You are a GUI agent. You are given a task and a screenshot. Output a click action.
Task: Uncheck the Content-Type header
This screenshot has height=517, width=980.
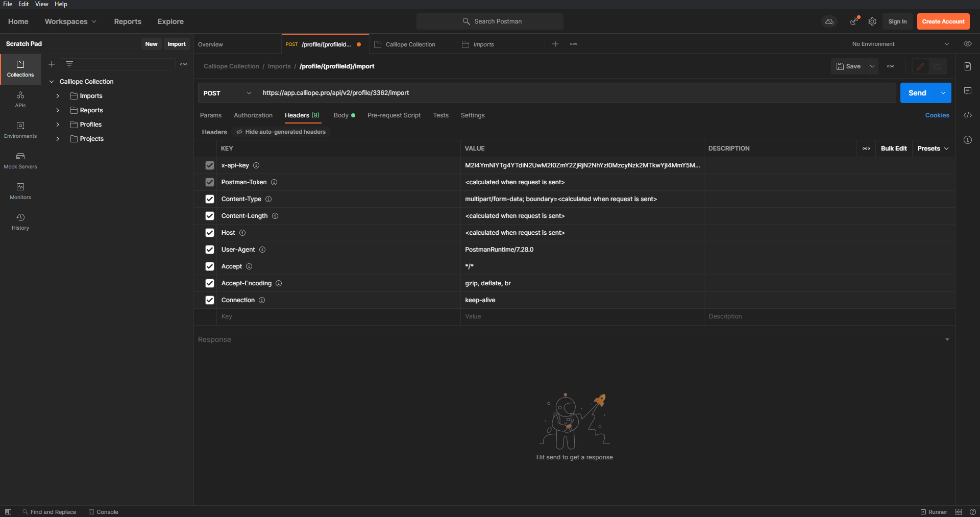210,199
